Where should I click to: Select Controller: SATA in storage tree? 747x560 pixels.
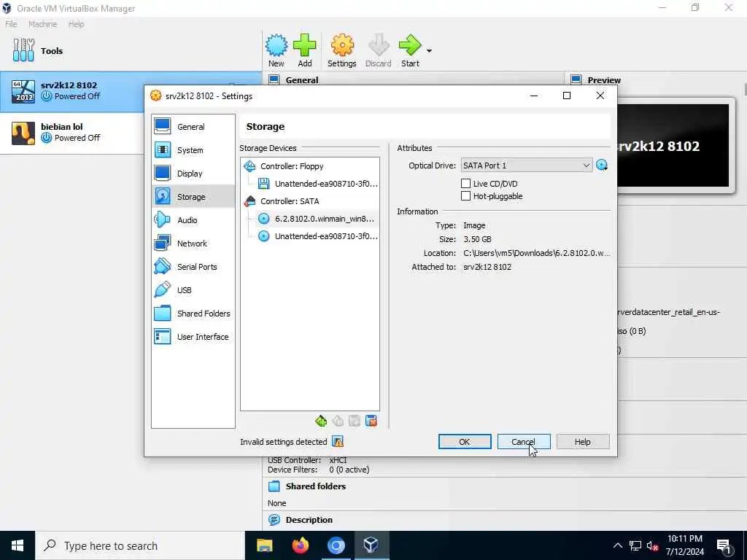click(309, 201)
